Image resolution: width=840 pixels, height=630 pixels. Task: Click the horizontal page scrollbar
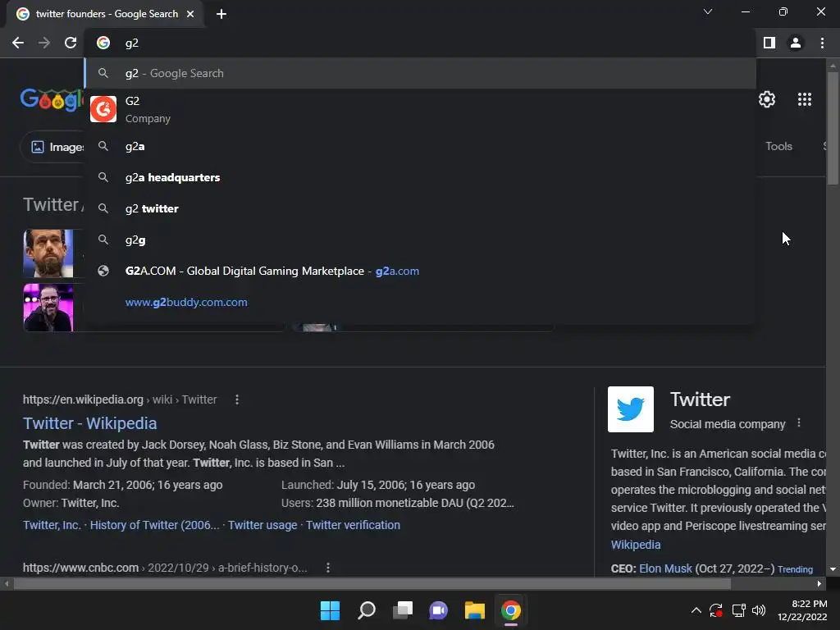point(372,583)
